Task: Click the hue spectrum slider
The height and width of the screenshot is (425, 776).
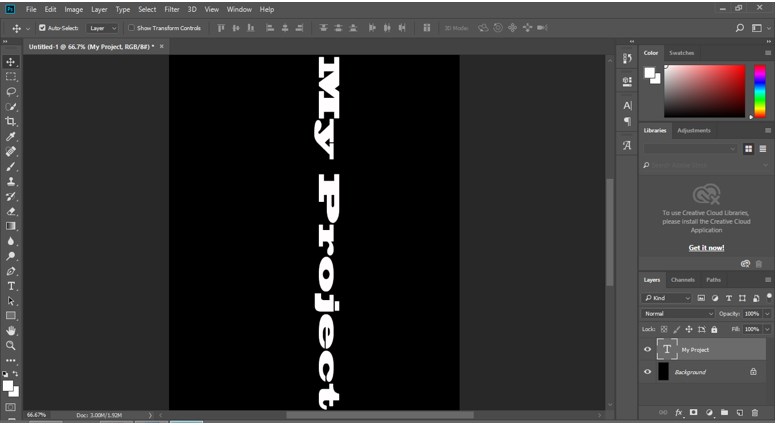Action: (x=760, y=91)
